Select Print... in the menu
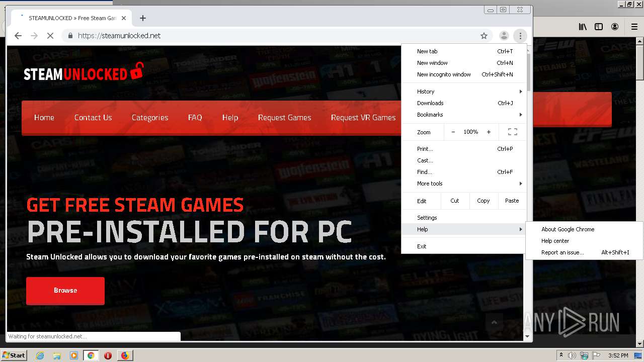Image resolution: width=644 pixels, height=362 pixels. [464, 149]
